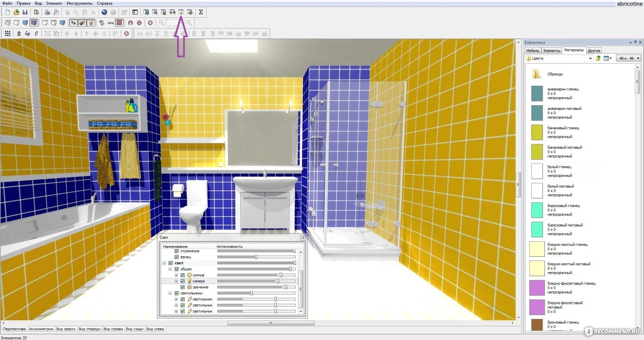
Task: Click the Sigma summation icon in the toolbar
Action: [x=201, y=12]
